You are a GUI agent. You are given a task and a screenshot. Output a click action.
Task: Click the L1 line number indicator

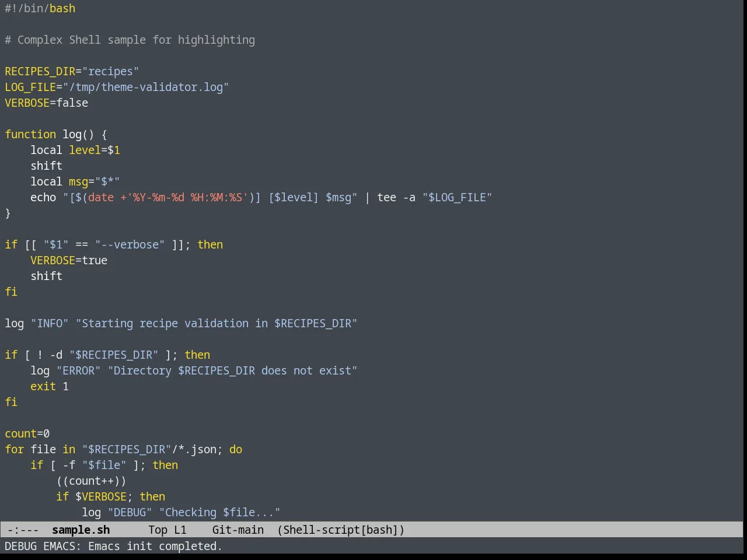[180, 530]
